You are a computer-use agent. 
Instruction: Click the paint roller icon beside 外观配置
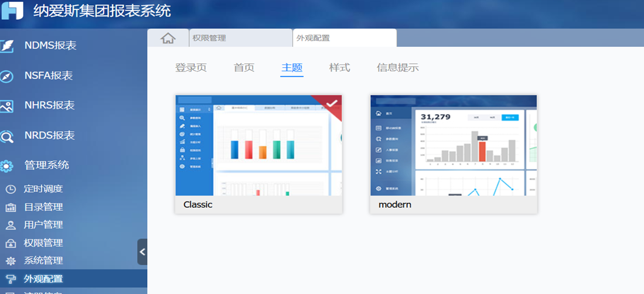coord(11,279)
